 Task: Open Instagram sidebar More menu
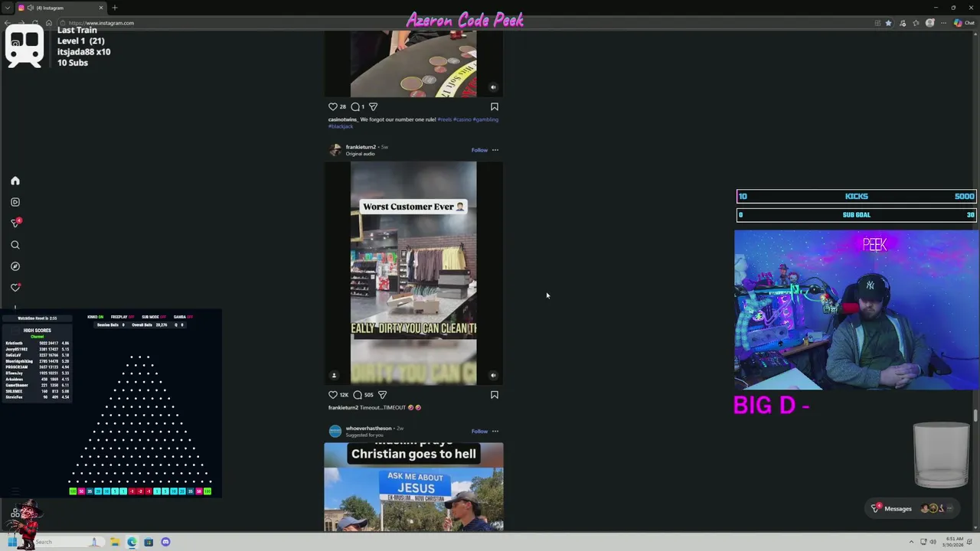(15, 491)
